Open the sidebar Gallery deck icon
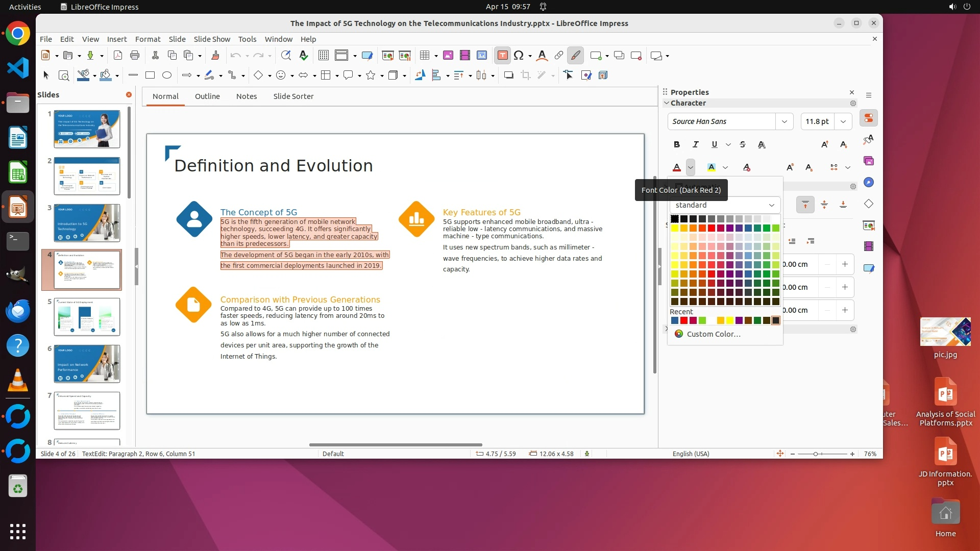Image resolution: width=980 pixels, height=551 pixels. (869, 161)
